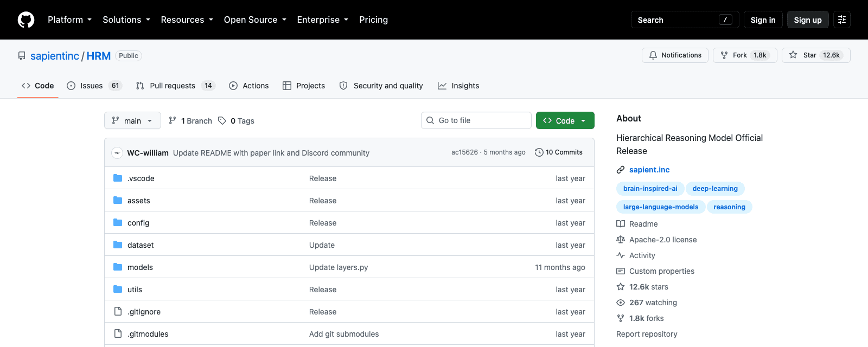Open the latest commit message link
The height and width of the screenshot is (347, 868).
tap(271, 153)
